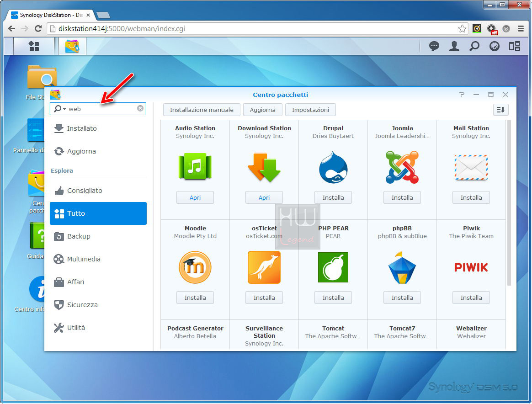The image size is (532, 404).
Task: Click the PHP PEAR pear icon
Action: (333, 267)
